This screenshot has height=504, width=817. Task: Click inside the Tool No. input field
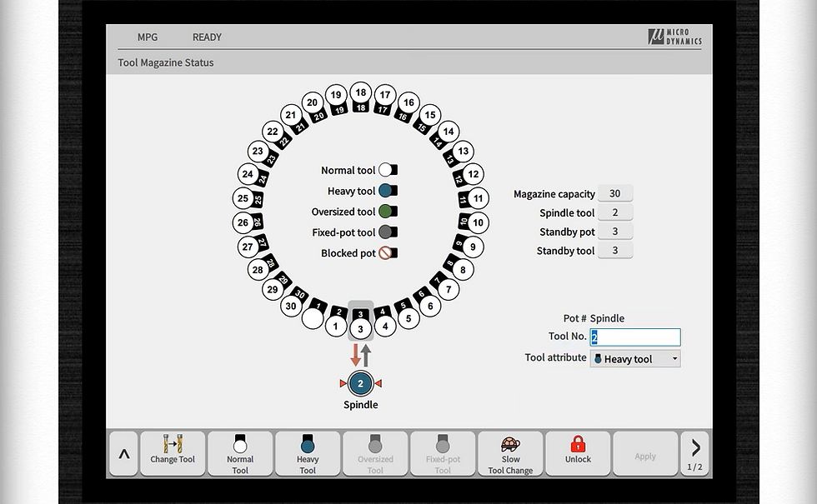coord(635,337)
